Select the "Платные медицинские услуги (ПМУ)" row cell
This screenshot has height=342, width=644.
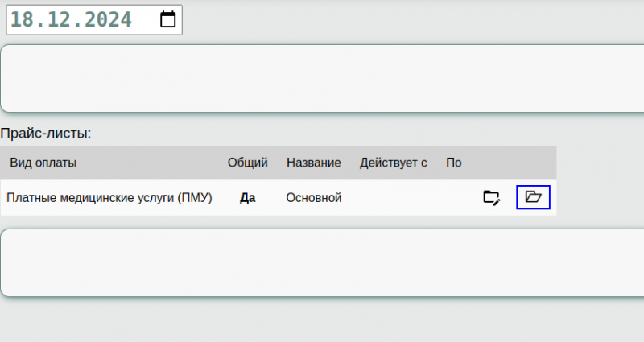click(x=109, y=197)
